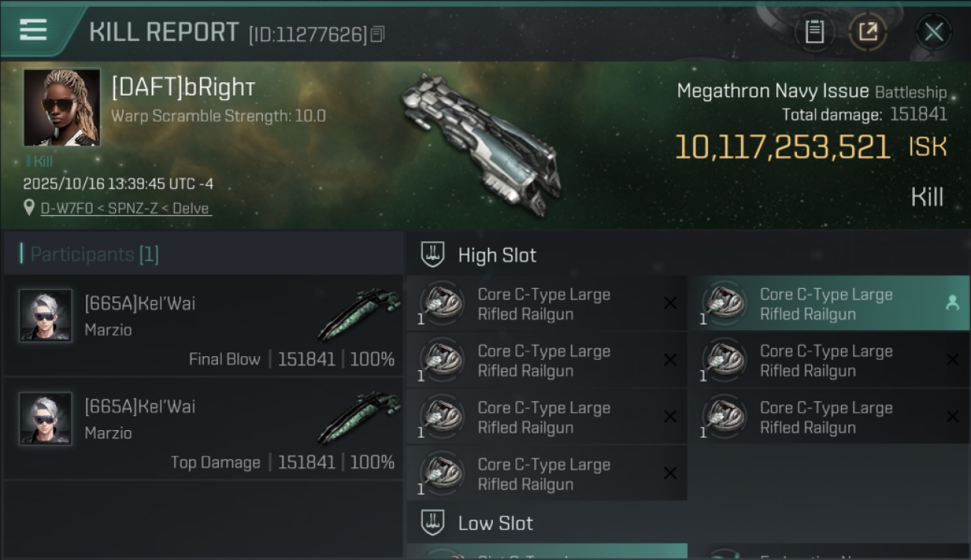Open Kel'Wai's portrait in Top Damage row
This screenshot has width=971, height=560.
tap(46, 418)
